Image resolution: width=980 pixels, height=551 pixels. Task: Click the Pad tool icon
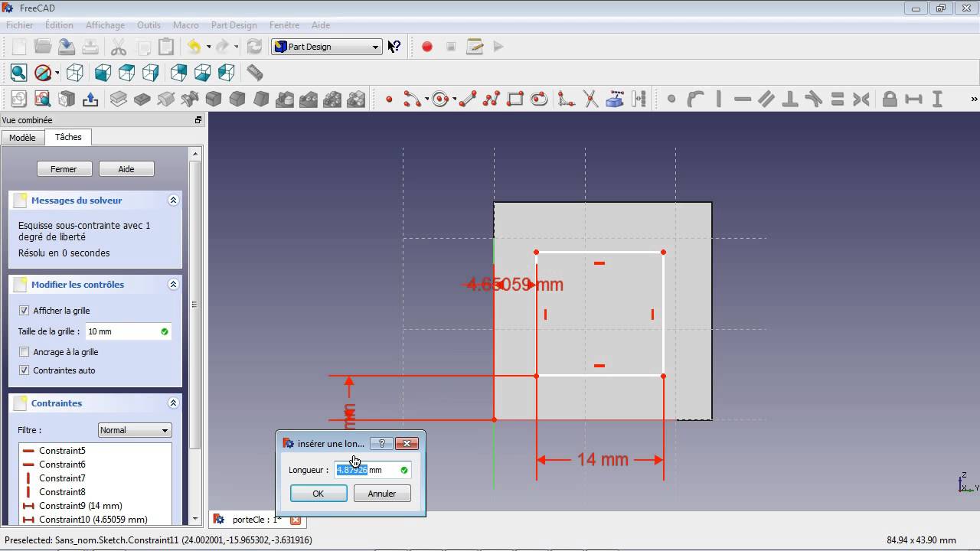click(x=119, y=99)
